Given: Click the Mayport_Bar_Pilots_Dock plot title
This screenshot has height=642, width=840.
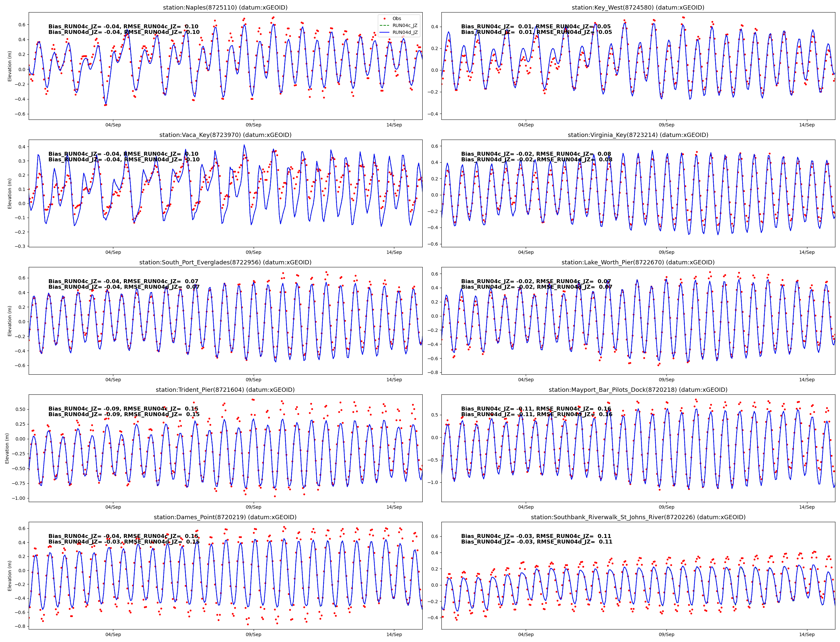Looking at the screenshot, I should [638, 390].
